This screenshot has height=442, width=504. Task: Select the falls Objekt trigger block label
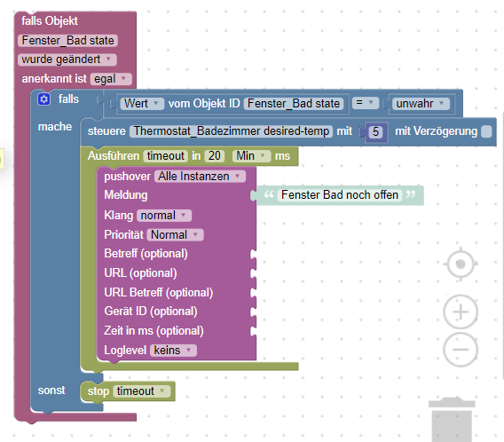click(50, 21)
